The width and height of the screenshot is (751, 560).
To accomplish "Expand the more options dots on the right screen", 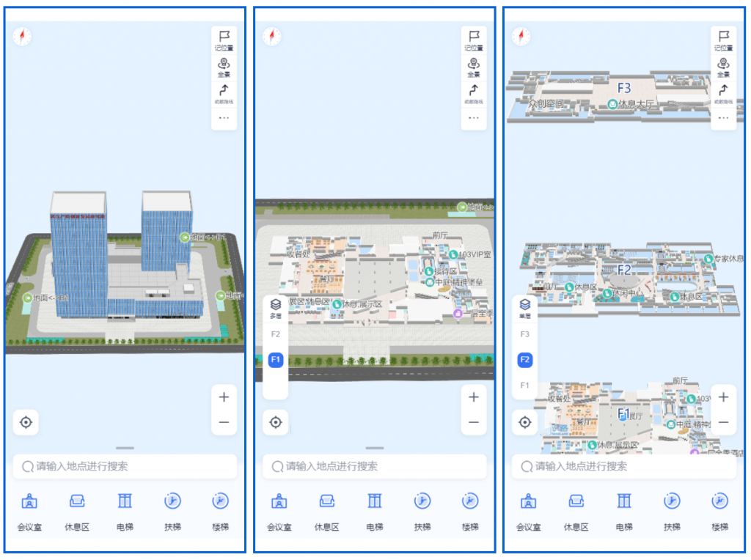I will pyautogui.click(x=723, y=118).
